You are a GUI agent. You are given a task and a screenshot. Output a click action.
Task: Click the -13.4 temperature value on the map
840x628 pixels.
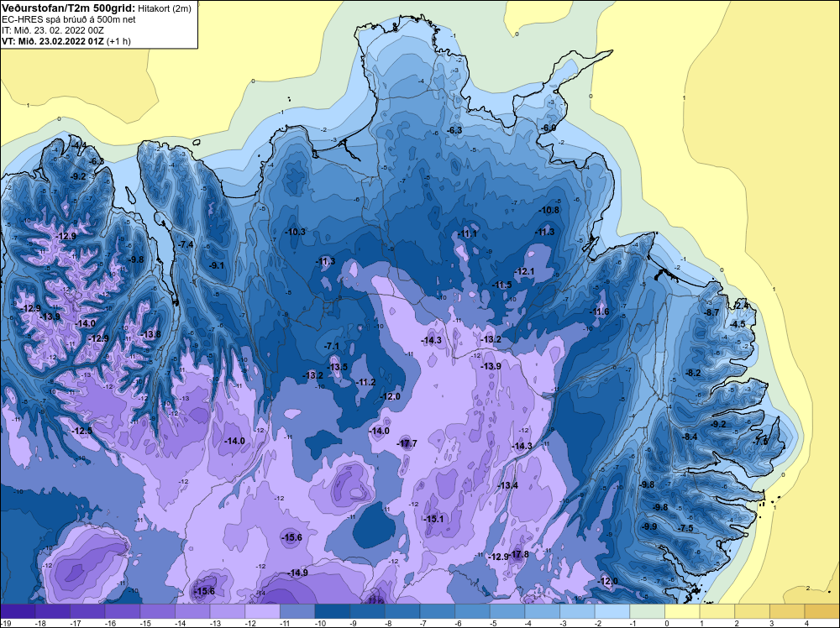coord(508,485)
